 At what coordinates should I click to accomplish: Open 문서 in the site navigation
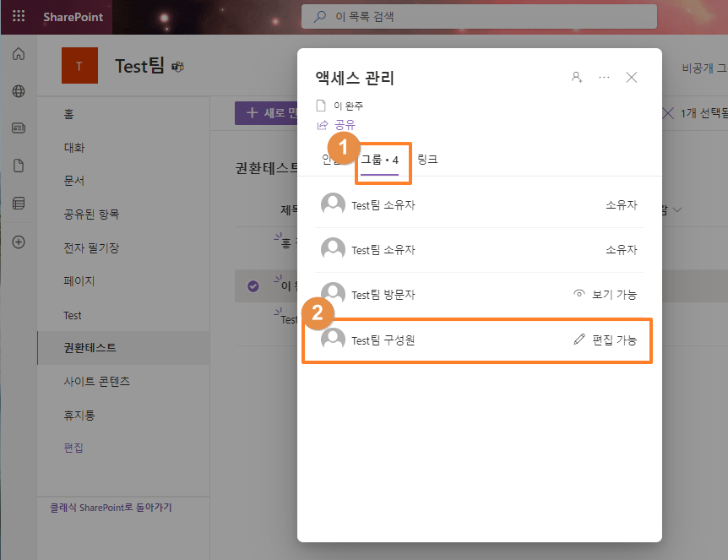pyautogui.click(x=73, y=181)
